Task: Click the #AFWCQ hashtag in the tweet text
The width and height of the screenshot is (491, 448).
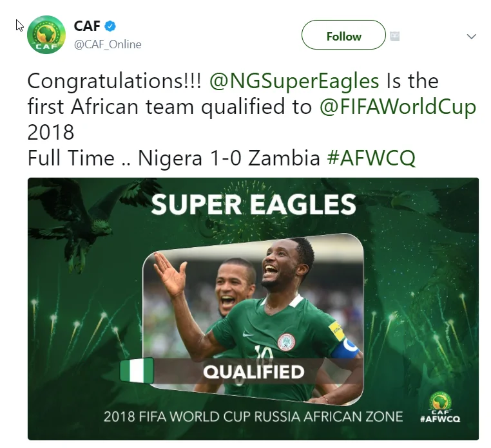Action: 371,158
